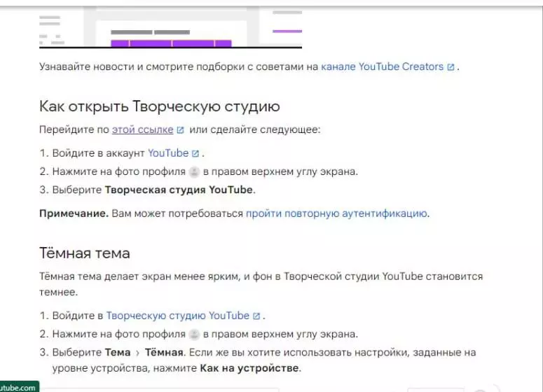Click text 'Тёмная тема делает экран менее ярким'
Screen dimensions: 543x392
139,276
